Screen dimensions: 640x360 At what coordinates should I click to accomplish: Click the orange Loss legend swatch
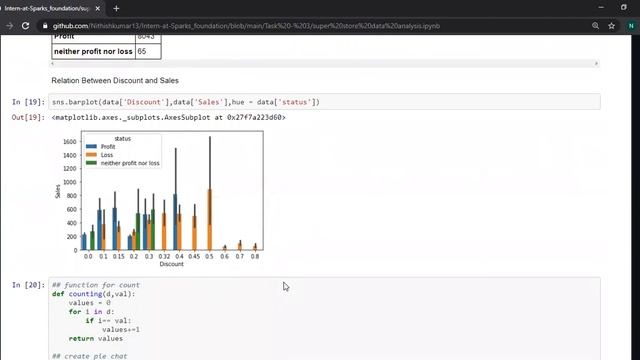pyautogui.click(x=91, y=155)
